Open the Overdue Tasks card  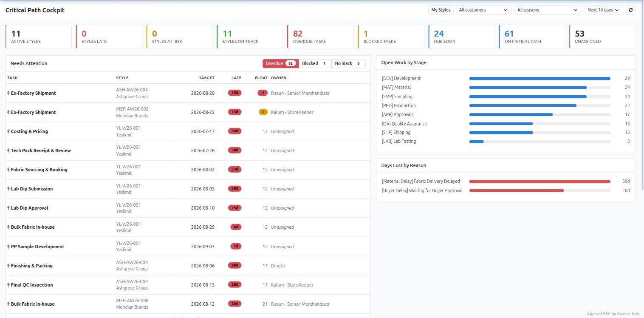point(320,37)
